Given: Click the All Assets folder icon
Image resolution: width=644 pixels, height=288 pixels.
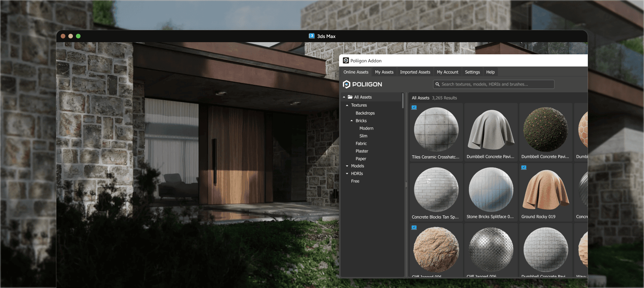Looking at the screenshot, I should (350, 97).
